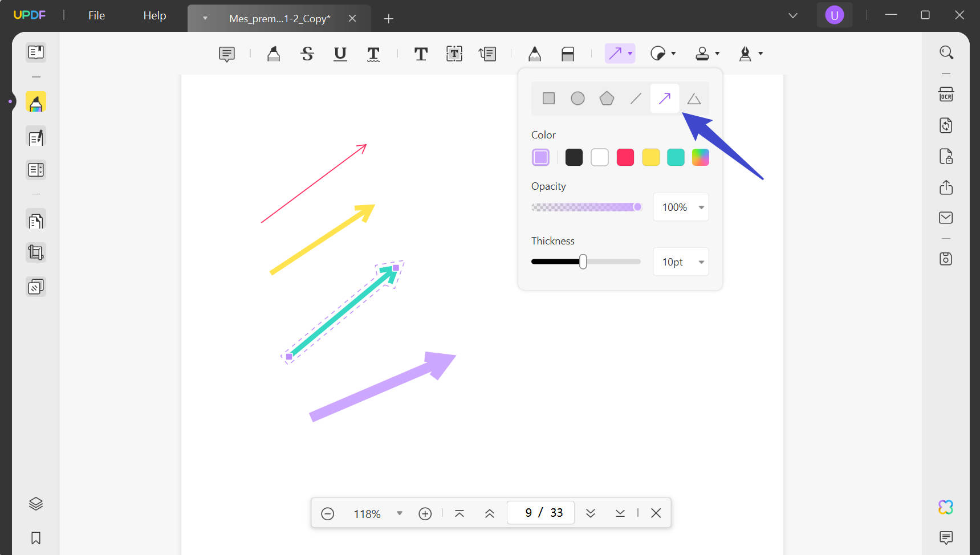Select the OCR tool
Image resolution: width=980 pixels, height=555 pixels.
[x=946, y=95]
